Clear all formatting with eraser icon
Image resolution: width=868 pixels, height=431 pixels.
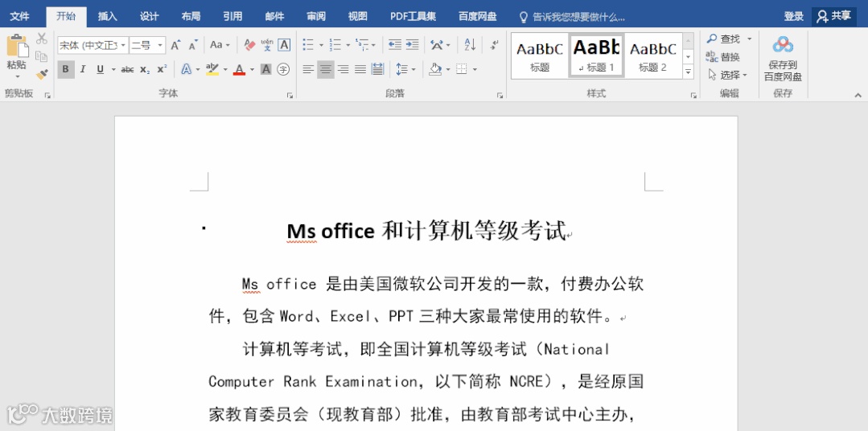[249, 45]
